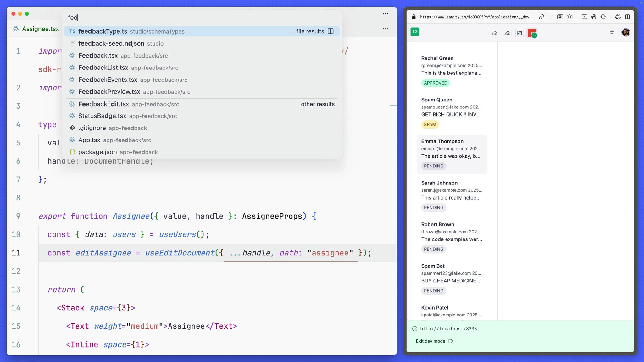Go to the Sanity home icon
Image resolution: width=644 pixels, height=362 pixels.
pos(495,33)
